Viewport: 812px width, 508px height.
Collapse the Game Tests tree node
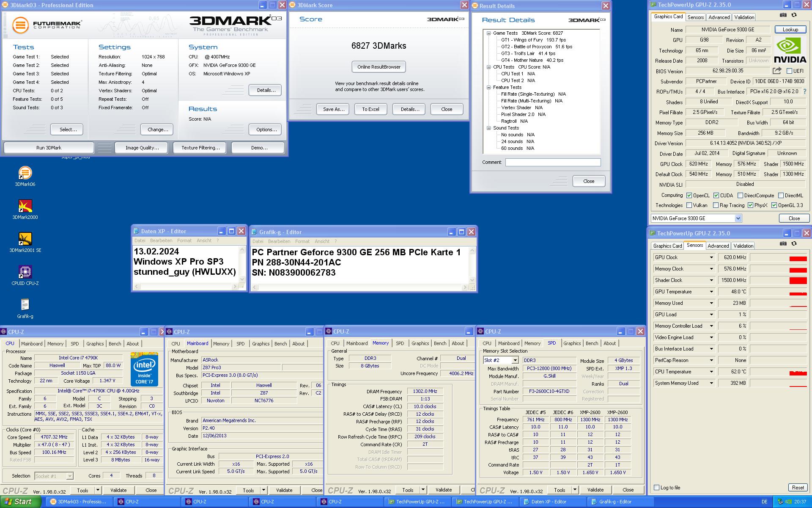(488, 33)
